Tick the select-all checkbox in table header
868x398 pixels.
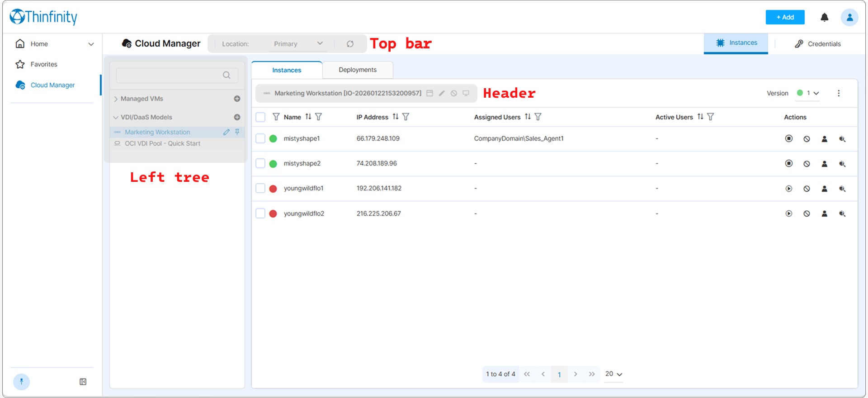[x=260, y=117]
